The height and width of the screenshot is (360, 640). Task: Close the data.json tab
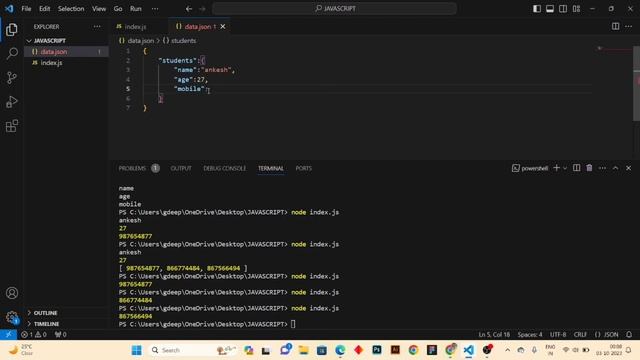(x=223, y=27)
